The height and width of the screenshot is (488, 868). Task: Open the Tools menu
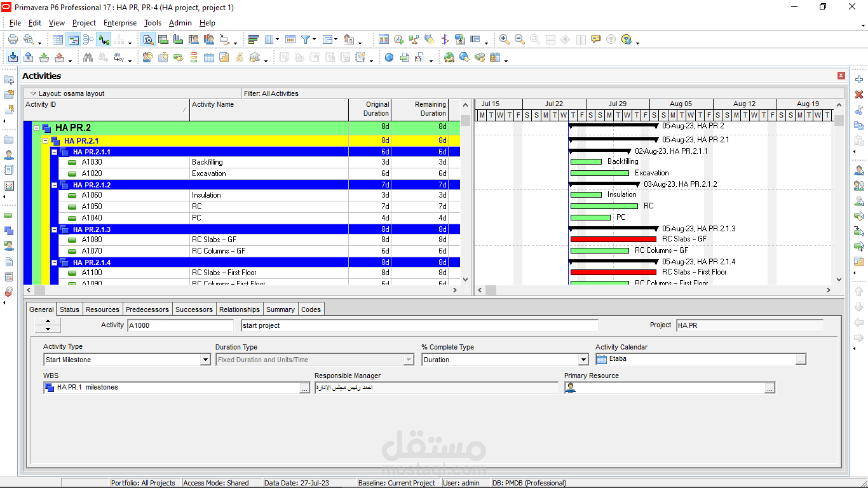tap(153, 23)
